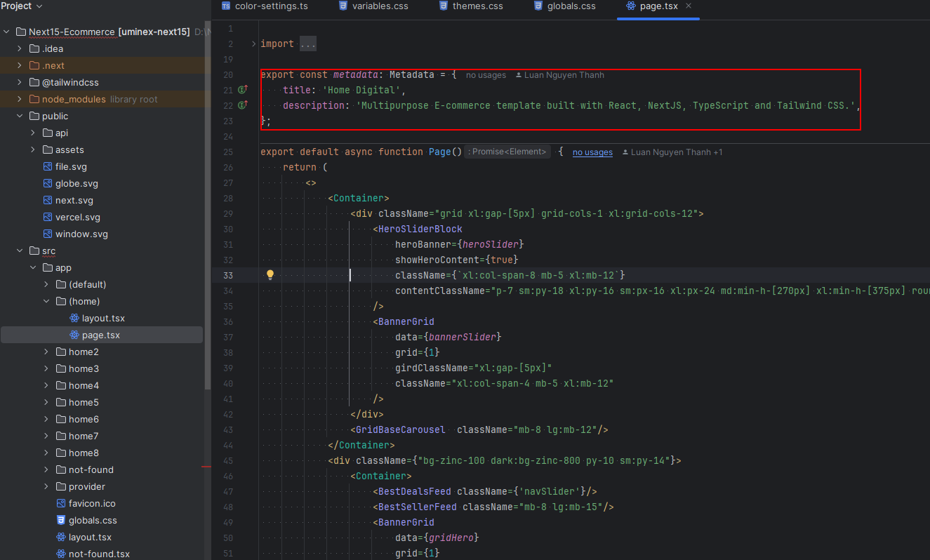Expand the node_modules folder

(20, 99)
